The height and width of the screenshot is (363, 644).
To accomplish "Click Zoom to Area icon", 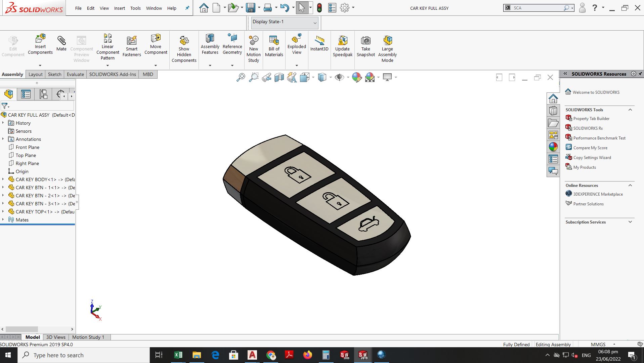I will [x=254, y=77].
